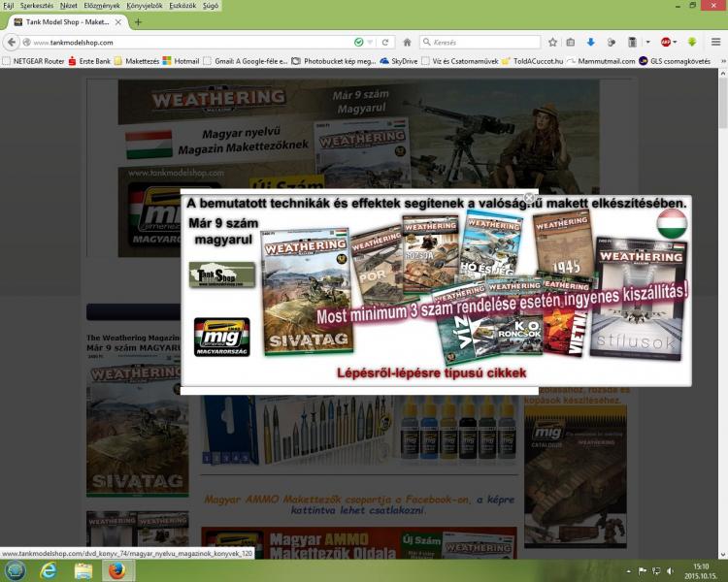
Task: Show hidden system tray icons arrow
Action: tap(629, 571)
